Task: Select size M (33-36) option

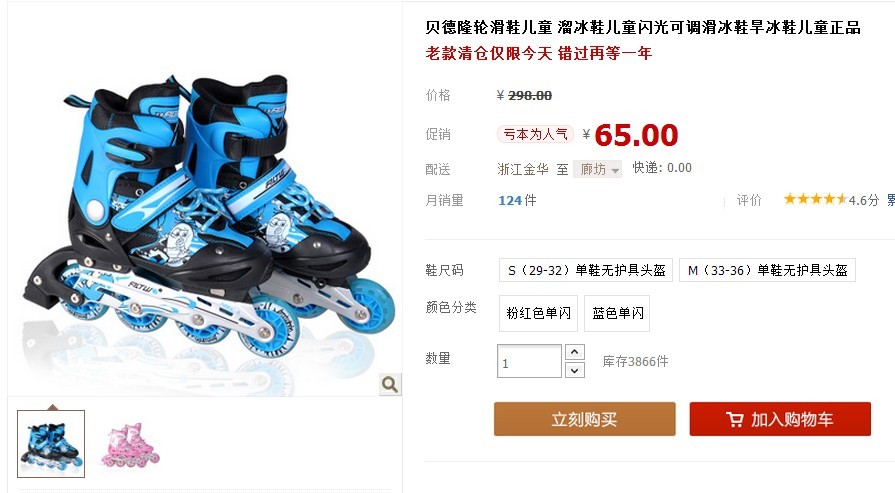Action: [767, 270]
